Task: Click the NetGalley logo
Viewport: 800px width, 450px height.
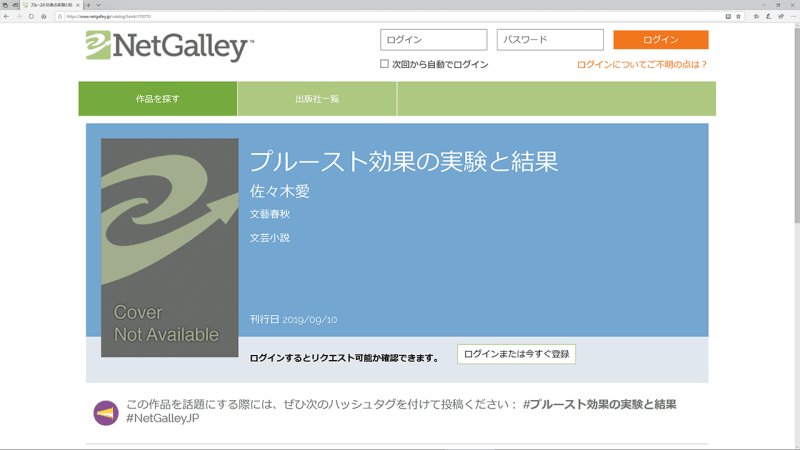Action: 169,46
